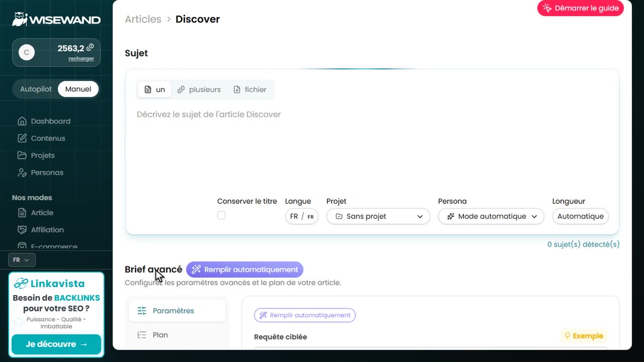Click the Articles breadcrumb link
Viewport: 644px width, 362px height.
click(x=143, y=19)
